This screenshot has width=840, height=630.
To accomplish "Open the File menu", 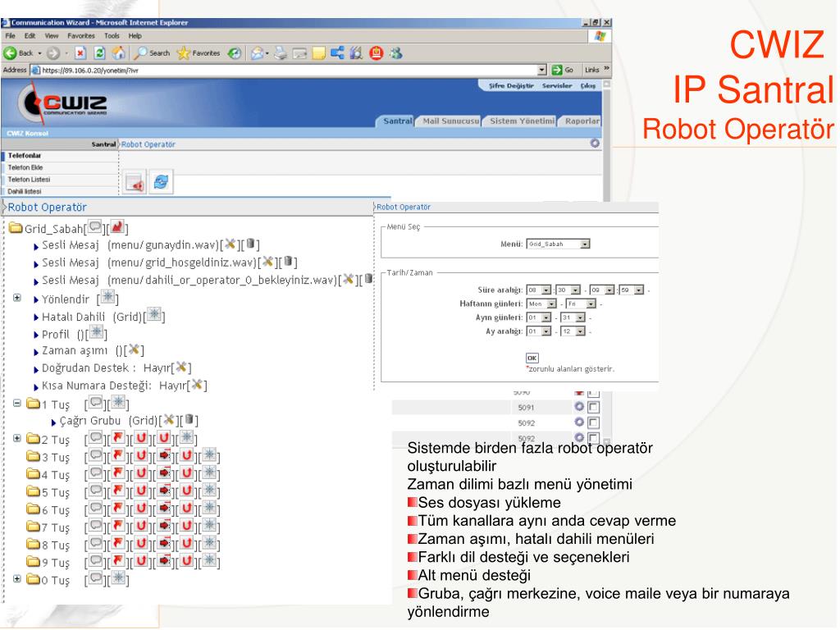I will pos(10,36).
